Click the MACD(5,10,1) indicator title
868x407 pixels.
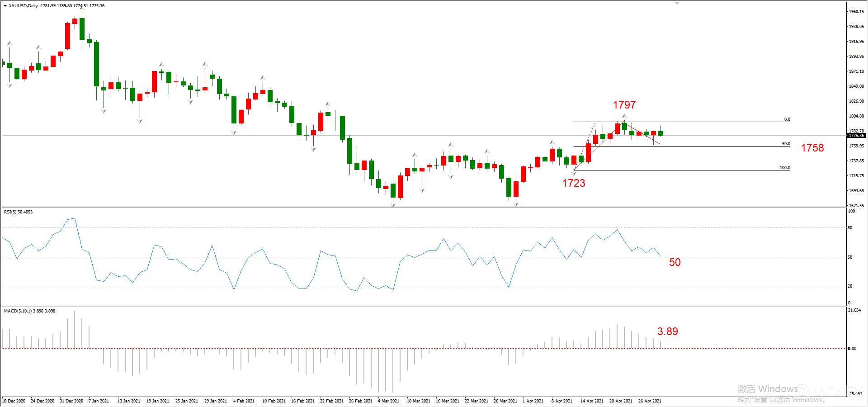[x=29, y=311]
